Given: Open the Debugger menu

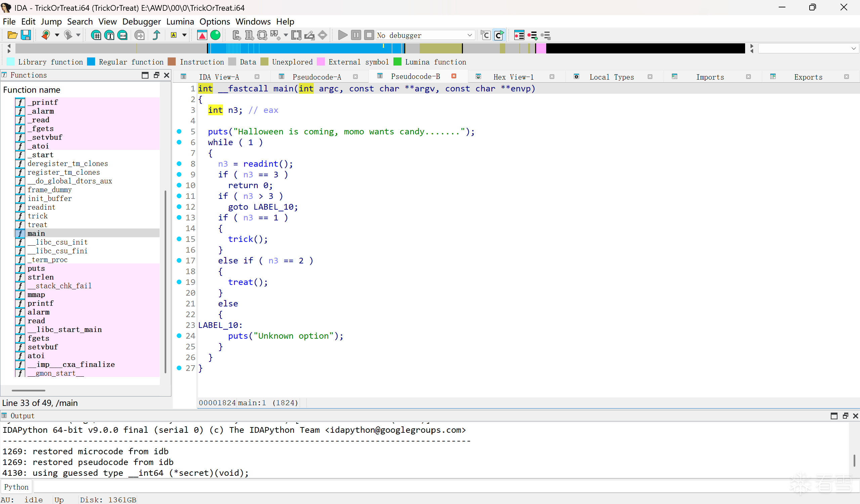Looking at the screenshot, I should tap(141, 22).
